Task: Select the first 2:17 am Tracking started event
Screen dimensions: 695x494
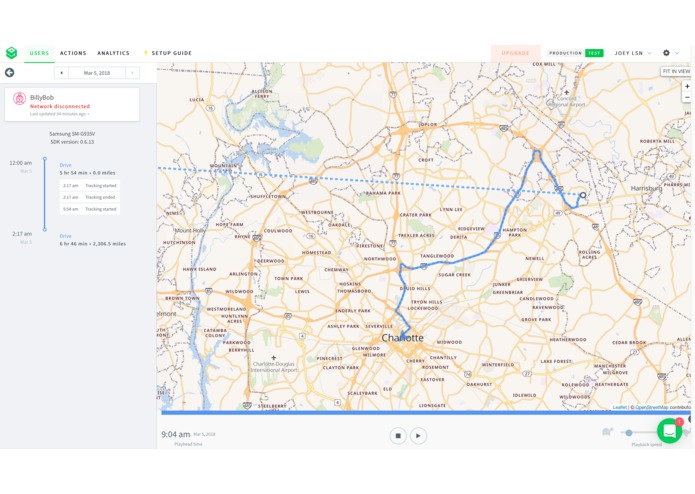Action: tap(90, 186)
